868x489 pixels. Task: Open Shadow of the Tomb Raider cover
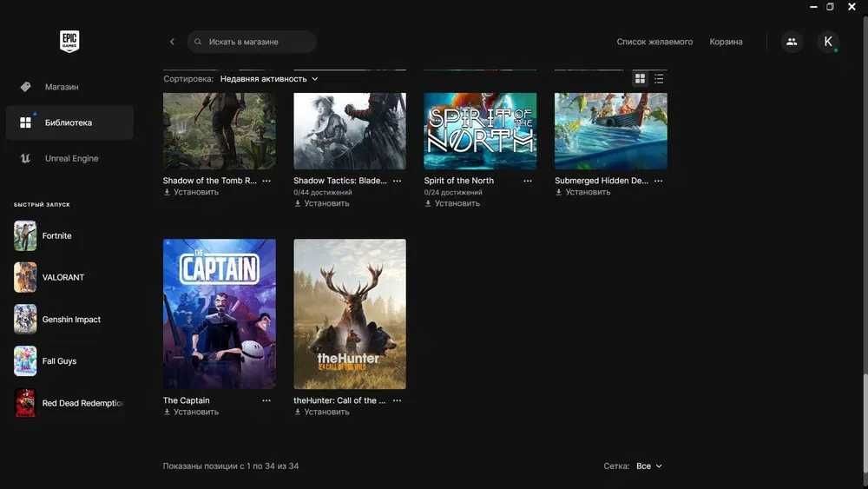click(220, 130)
